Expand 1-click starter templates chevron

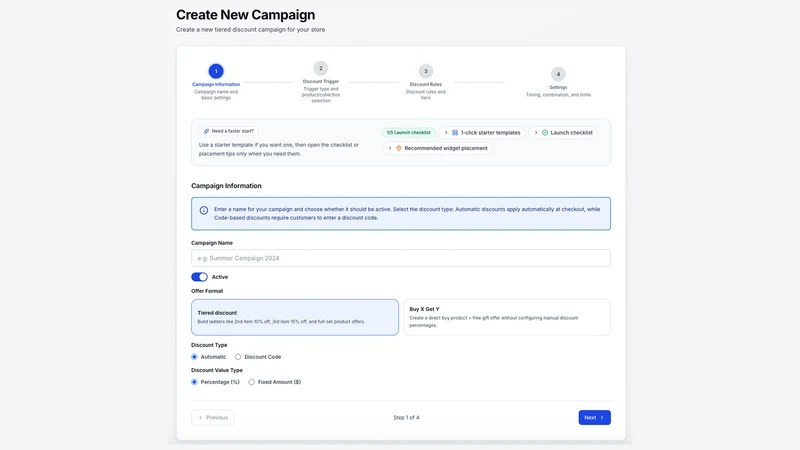point(446,133)
